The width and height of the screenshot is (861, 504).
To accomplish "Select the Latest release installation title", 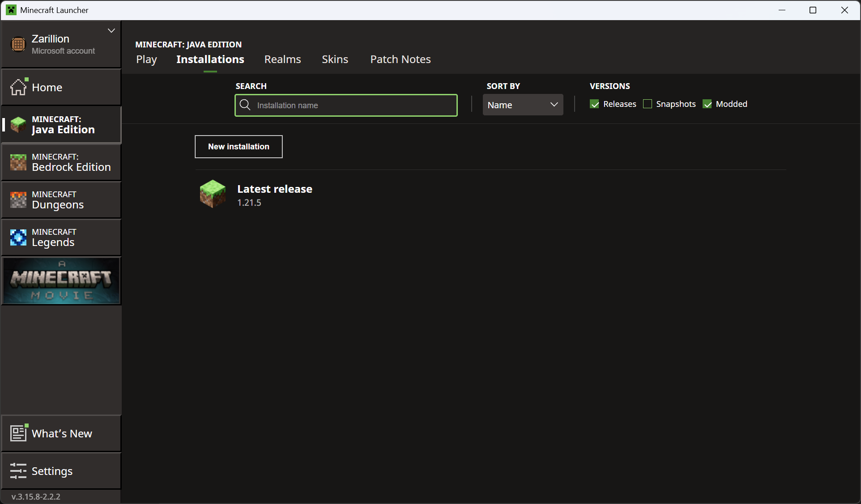I will [x=275, y=189].
